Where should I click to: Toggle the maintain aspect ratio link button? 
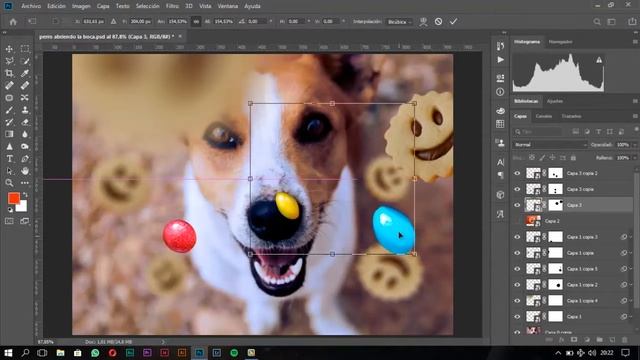pos(196,22)
